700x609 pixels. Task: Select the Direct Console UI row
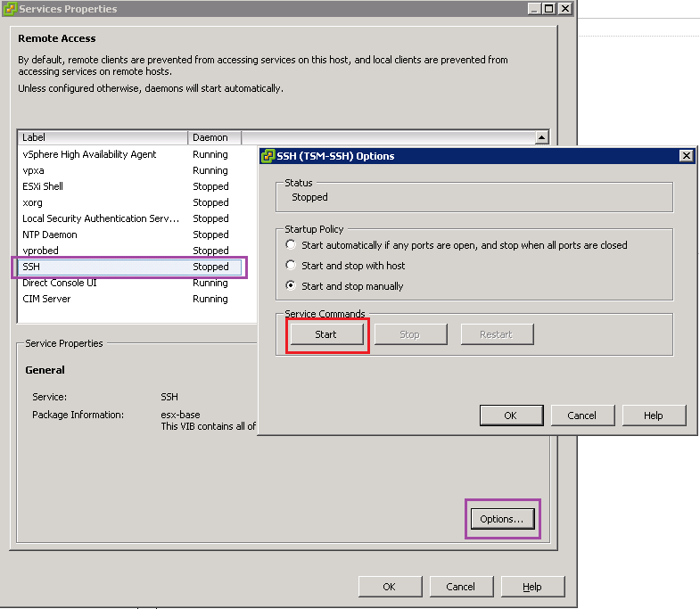[x=129, y=283]
